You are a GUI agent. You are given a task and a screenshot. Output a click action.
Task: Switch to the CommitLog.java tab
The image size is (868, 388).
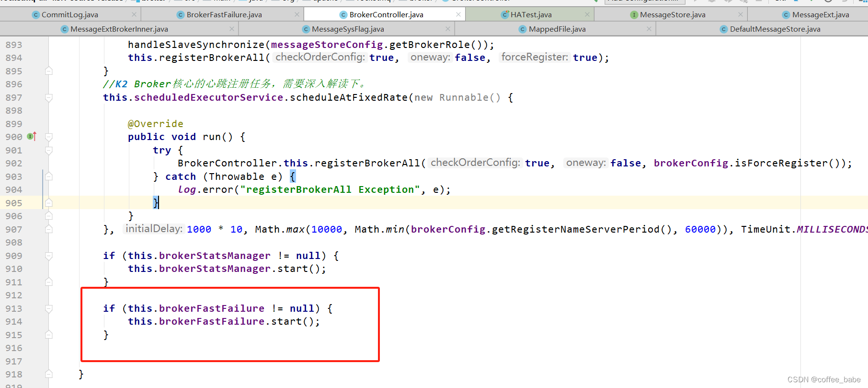[69, 15]
